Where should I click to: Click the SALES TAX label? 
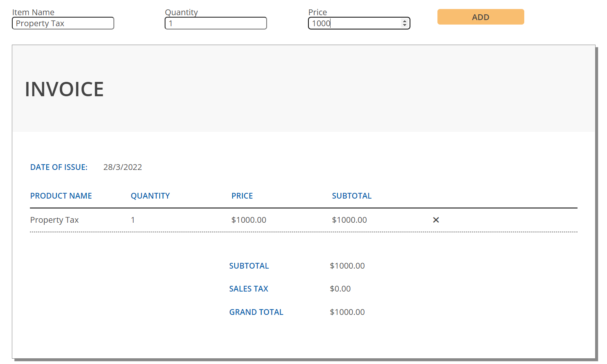249,289
